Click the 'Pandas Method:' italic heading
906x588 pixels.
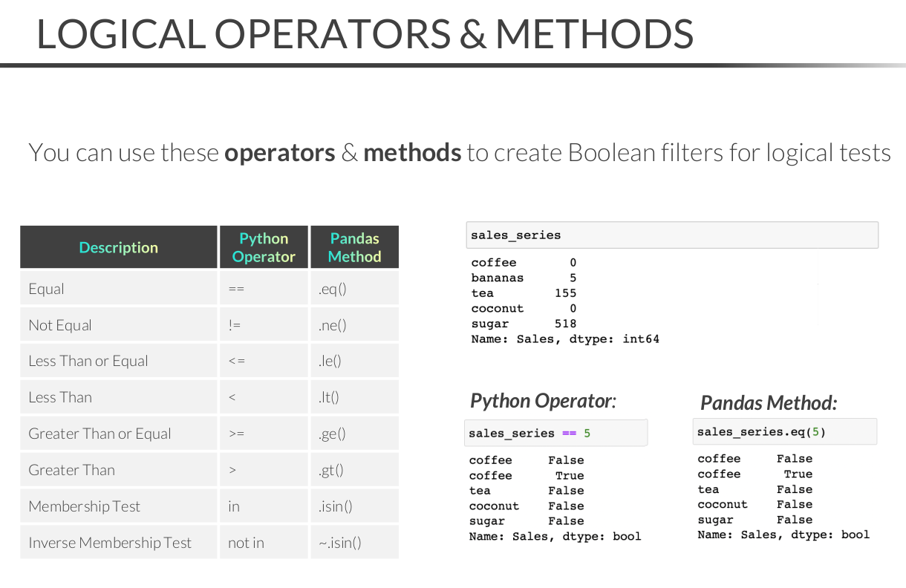click(769, 402)
